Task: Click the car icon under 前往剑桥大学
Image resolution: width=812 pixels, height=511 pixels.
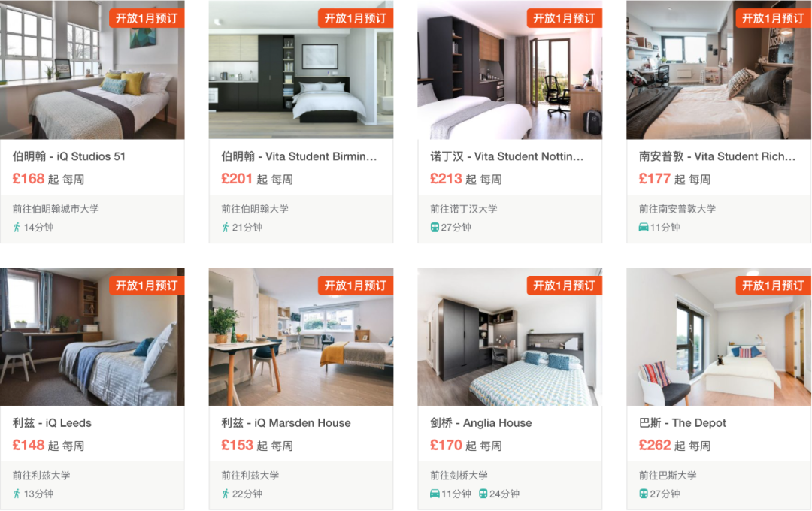Action: tap(435, 494)
